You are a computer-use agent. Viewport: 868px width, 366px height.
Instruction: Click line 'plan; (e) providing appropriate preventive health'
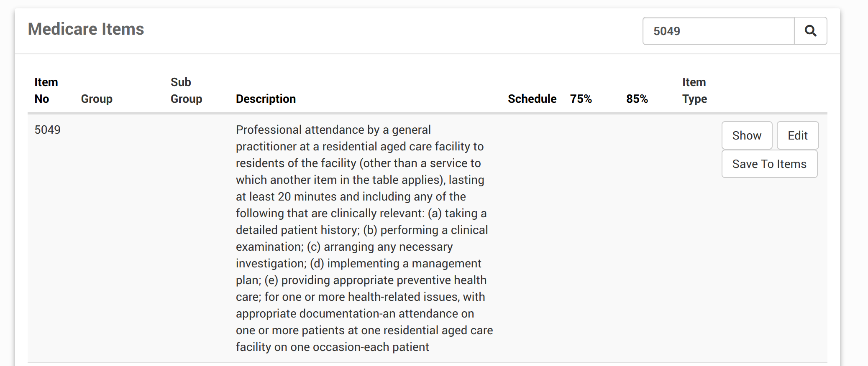pos(361,280)
